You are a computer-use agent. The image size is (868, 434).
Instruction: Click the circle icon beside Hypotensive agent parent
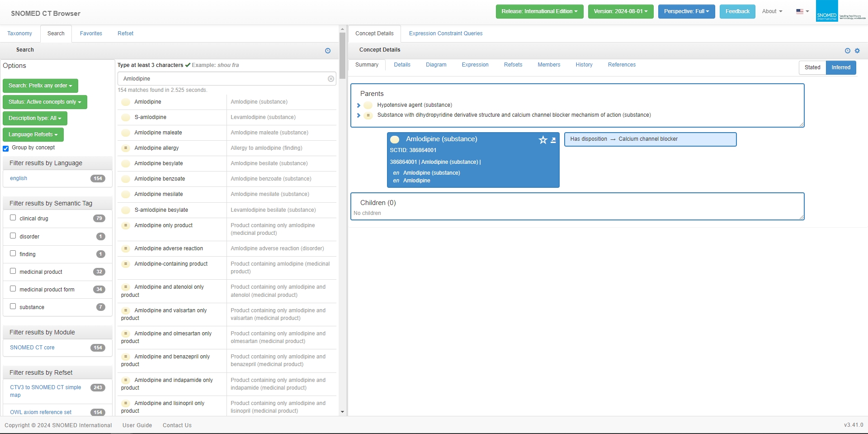368,105
